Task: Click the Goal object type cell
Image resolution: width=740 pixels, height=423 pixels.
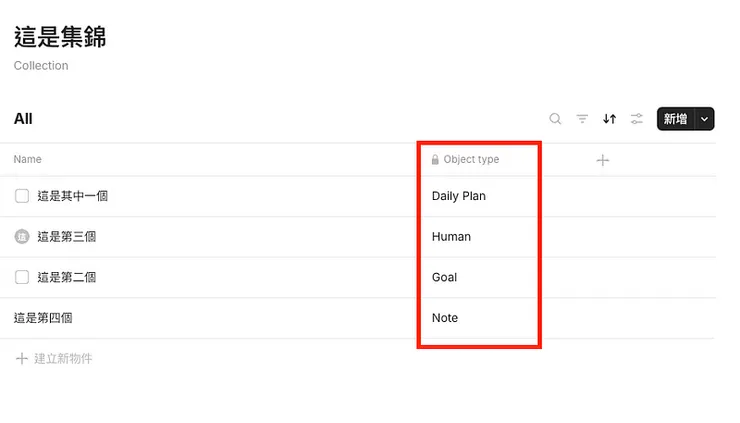Action: [x=445, y=277]
